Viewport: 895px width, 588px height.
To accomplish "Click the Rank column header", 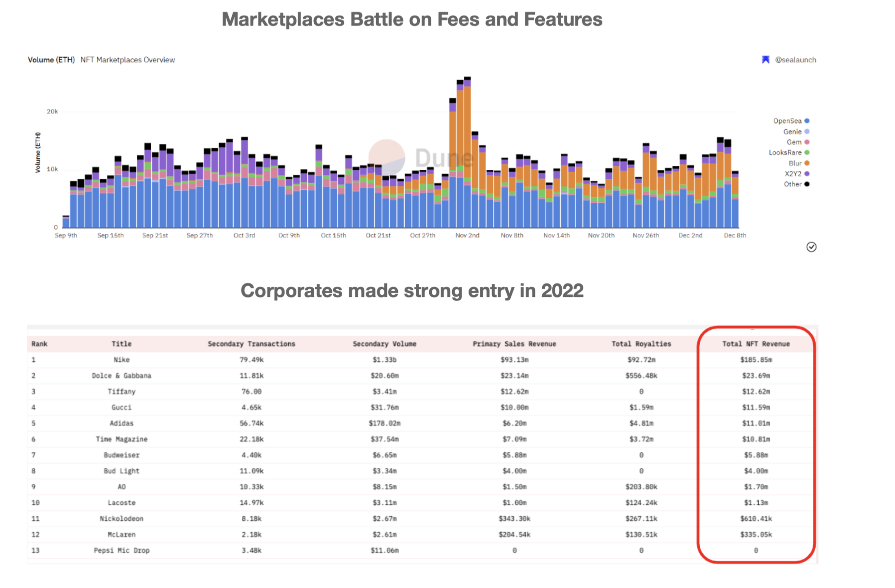I will point(39,344).
